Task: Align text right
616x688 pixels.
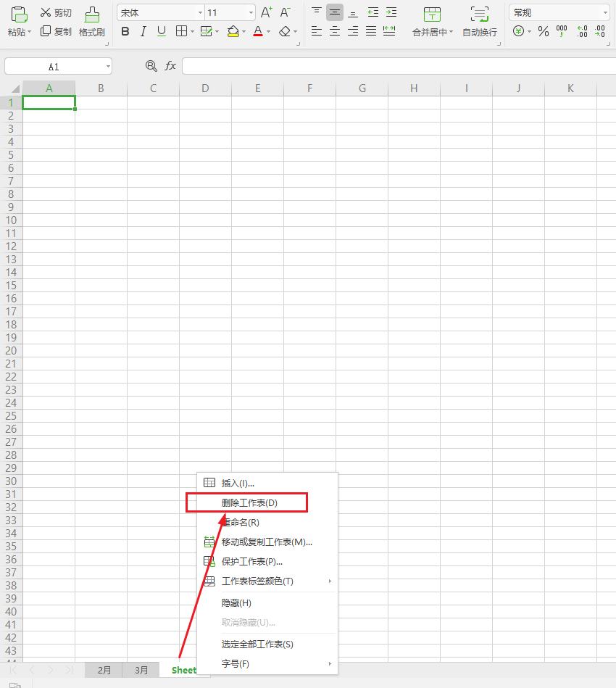Action: pos(353,31)
